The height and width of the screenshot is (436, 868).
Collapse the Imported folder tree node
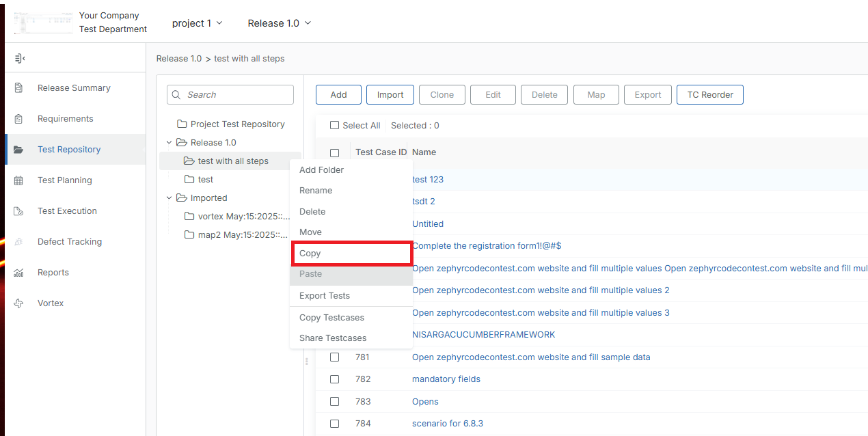169,198
